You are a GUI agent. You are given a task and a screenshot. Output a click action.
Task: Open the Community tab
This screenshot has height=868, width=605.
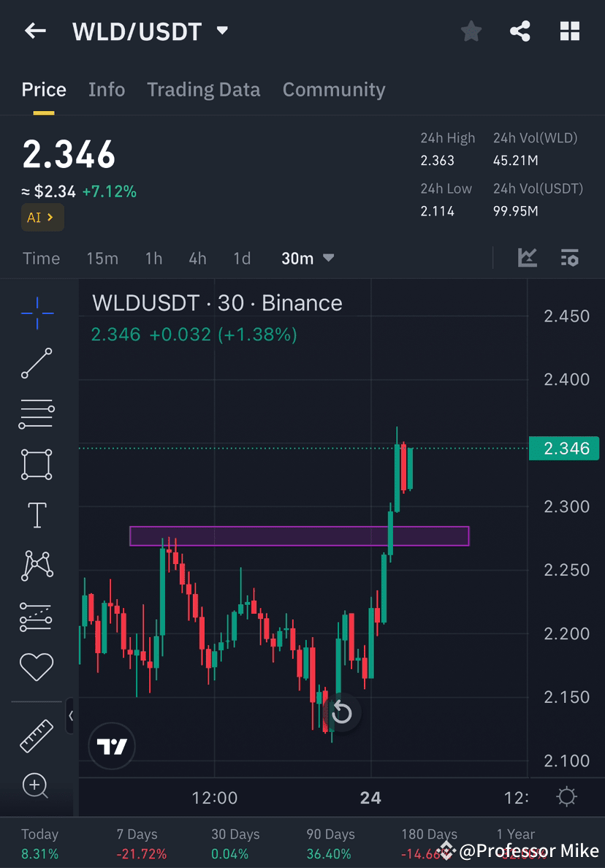[334, 89]
